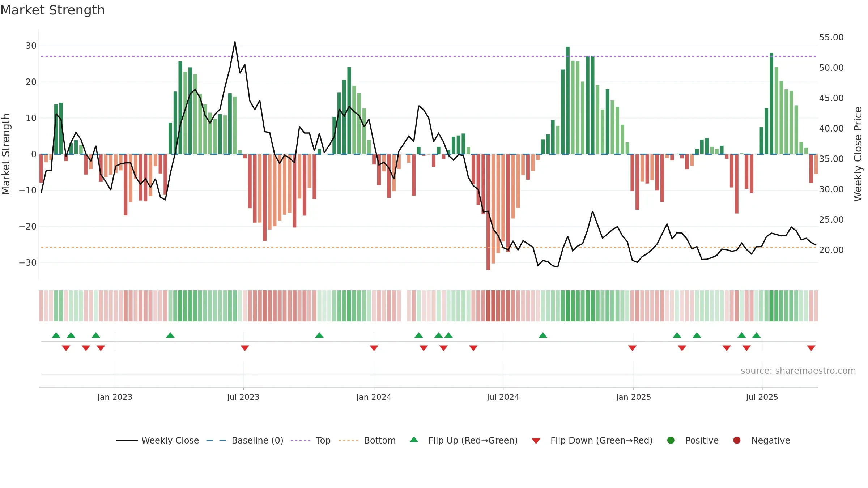
Task: Click the orange dotted Bottom line sample in legend
Action: (348, 440)
